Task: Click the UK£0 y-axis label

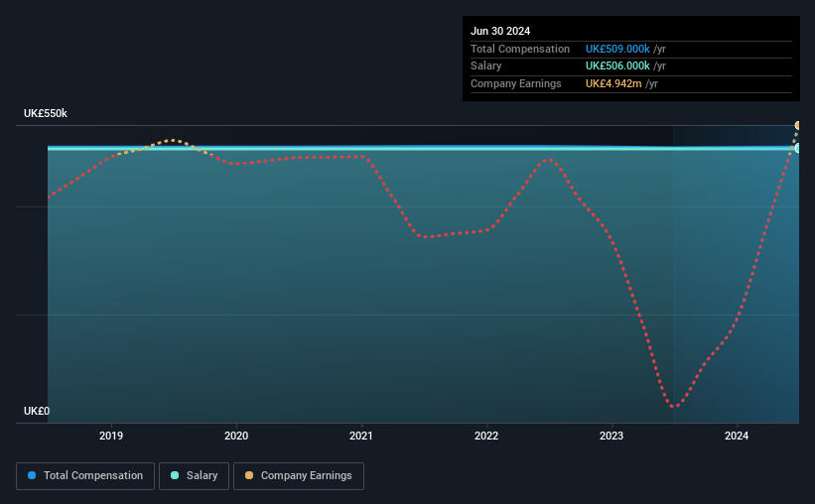Action: click(x=37, y=411)
